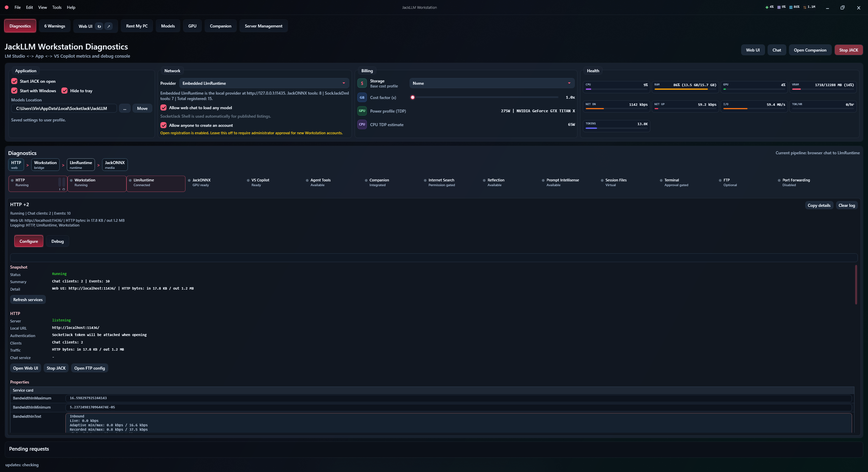The image size is (868, 472).
Task: Click the JackONNX media pipeline node
Action: (x=115, y=164)
